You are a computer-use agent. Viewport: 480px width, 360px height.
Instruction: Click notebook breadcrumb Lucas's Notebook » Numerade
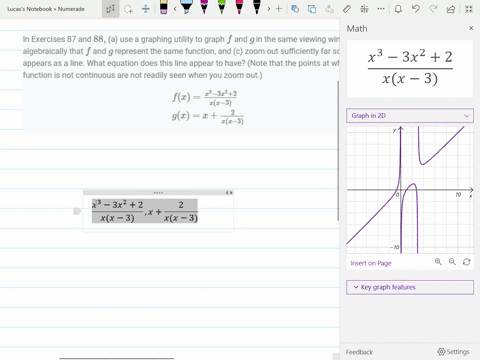click(x=46, y=9)
